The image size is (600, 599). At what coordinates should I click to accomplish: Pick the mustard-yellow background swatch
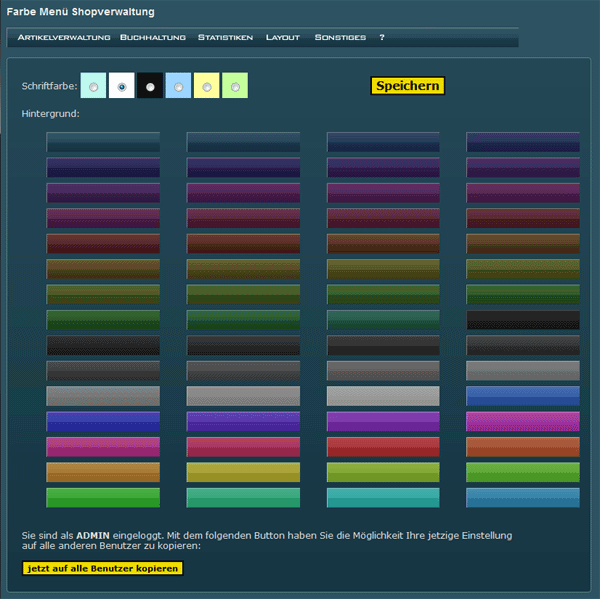243,472
